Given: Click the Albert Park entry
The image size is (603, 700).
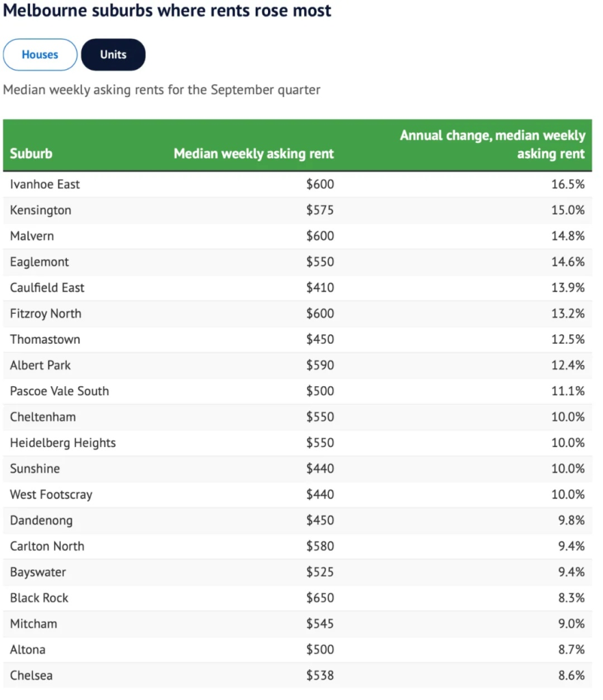Looking at the screenshot, I should point(40,365).
